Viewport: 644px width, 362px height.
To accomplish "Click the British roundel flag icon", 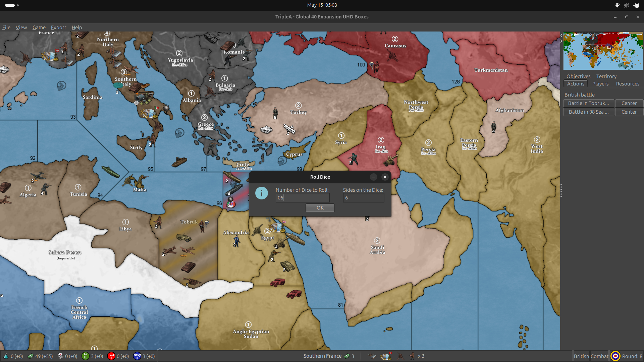I will (x=615, y=356).
